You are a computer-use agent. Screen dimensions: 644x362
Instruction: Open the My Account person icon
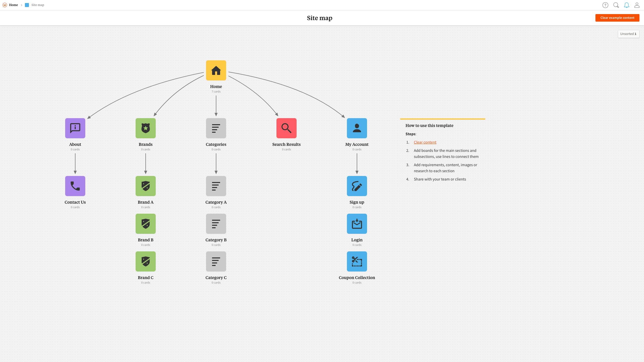pyautogui.click(x=357, y=128)
